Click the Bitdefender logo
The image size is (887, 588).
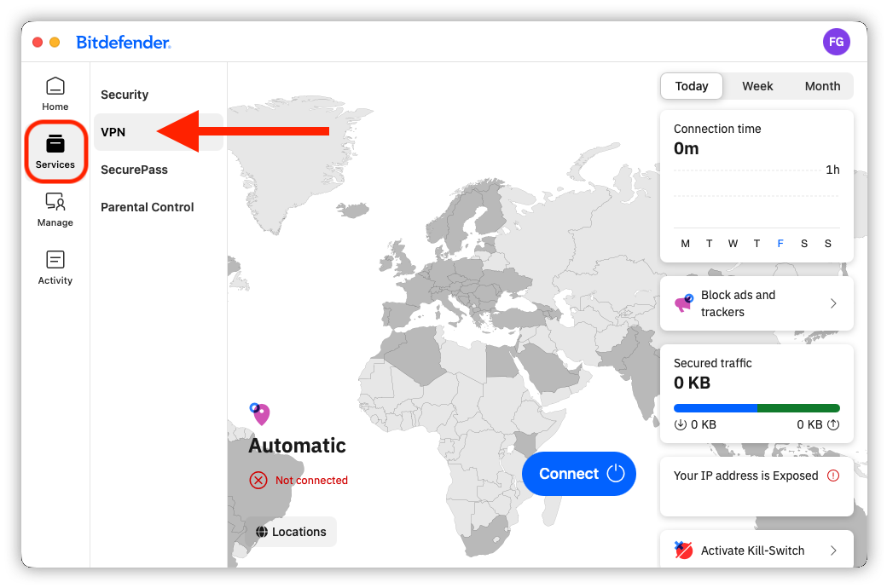tap(124, 43)
